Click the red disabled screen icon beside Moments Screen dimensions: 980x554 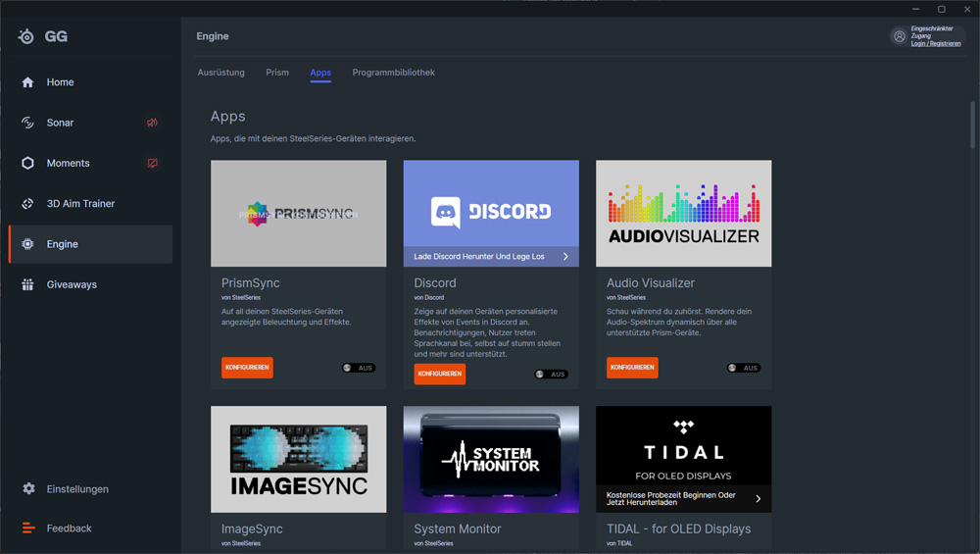click(152, 163)
